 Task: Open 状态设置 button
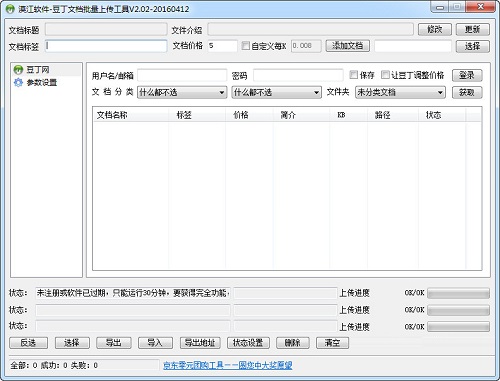248,343
